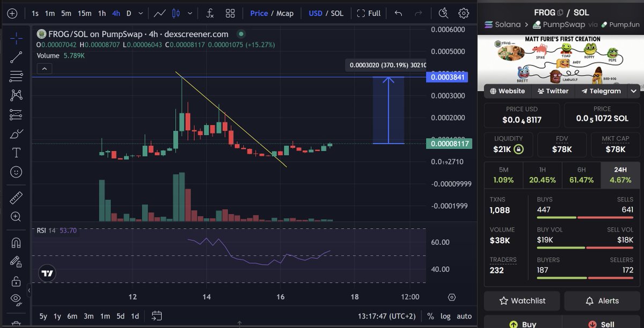Open the token Twitter link

point(553,91)
